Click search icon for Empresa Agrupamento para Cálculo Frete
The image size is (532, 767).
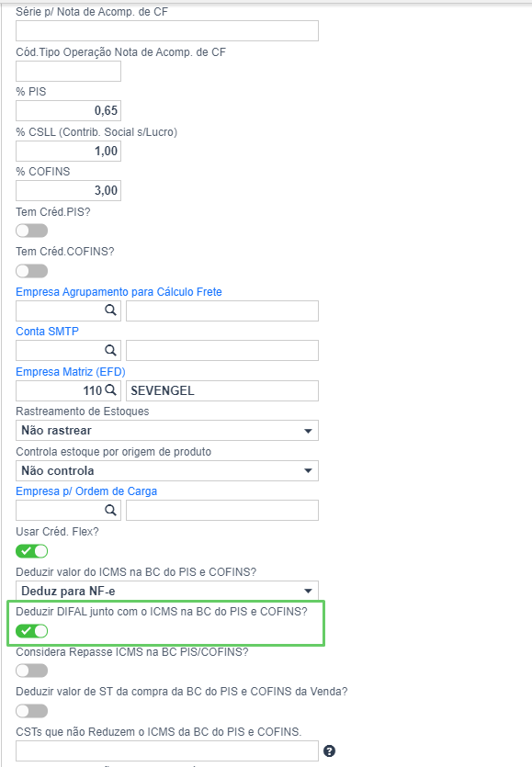pyautogui.click(x=111, y=310)
